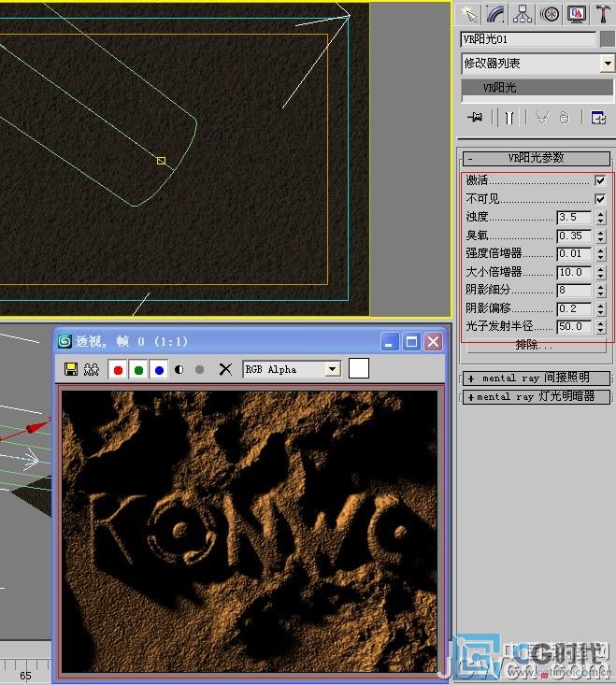The image size is (616, 685).
Task: Open the Motion panel tab
Action: click(x=550, y=13)
